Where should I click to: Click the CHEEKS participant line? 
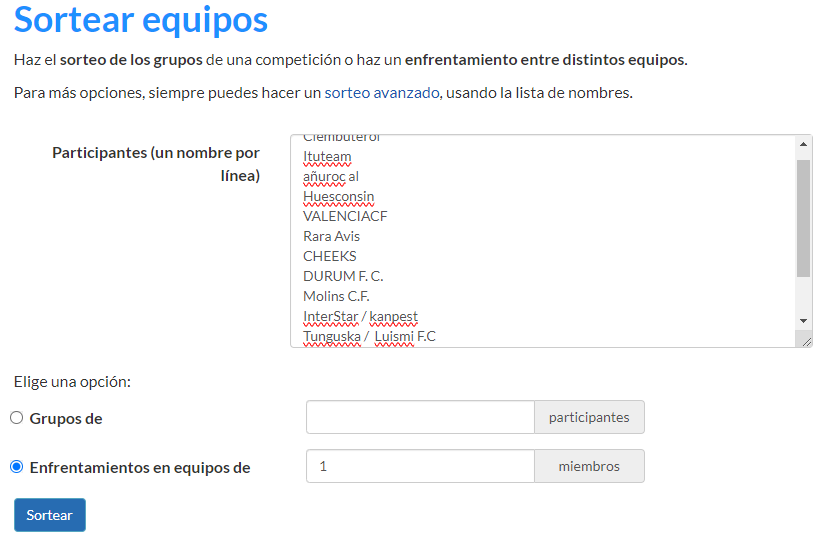[x=329, y=256]
